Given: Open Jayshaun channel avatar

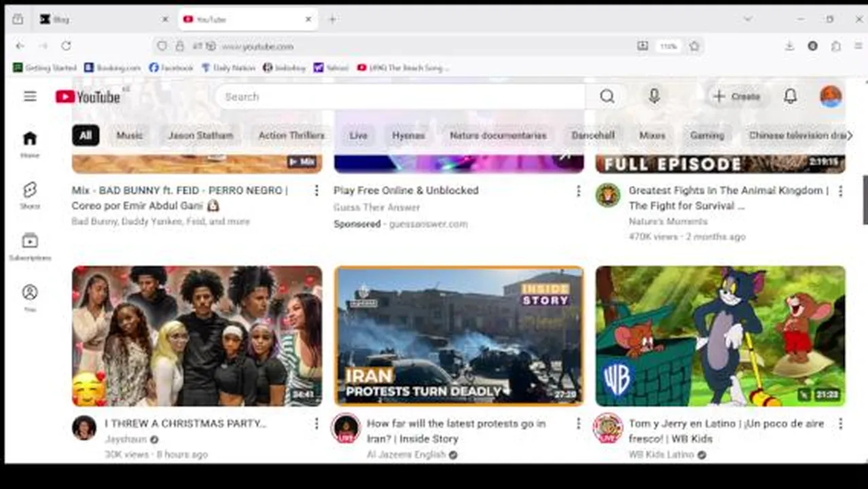Looking at the screenshot, I should point(84,428).
